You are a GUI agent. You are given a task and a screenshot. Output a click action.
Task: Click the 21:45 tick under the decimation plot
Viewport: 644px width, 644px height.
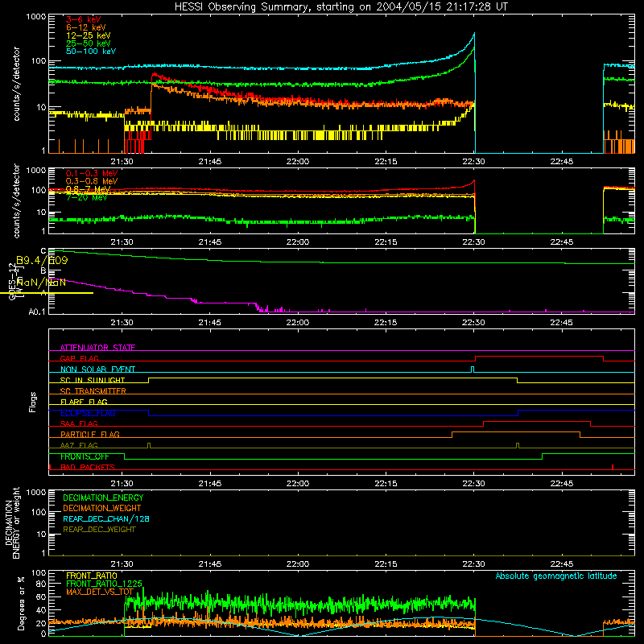tap(210, 564)
